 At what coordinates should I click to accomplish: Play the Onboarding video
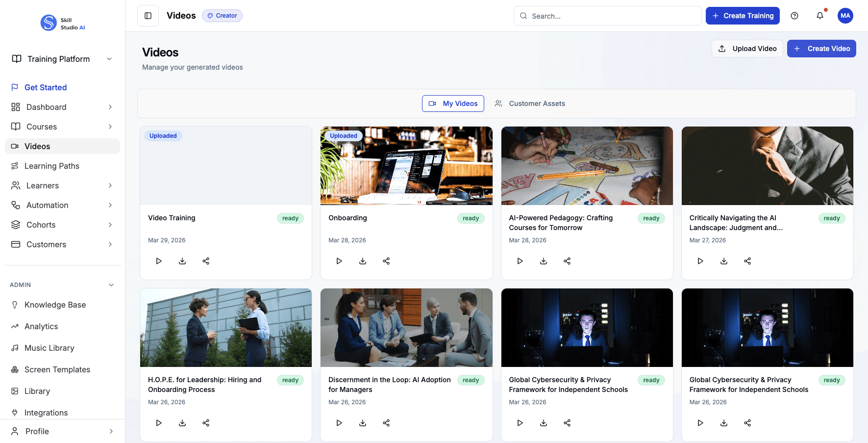pyautogui.click(x=339, y=261)
